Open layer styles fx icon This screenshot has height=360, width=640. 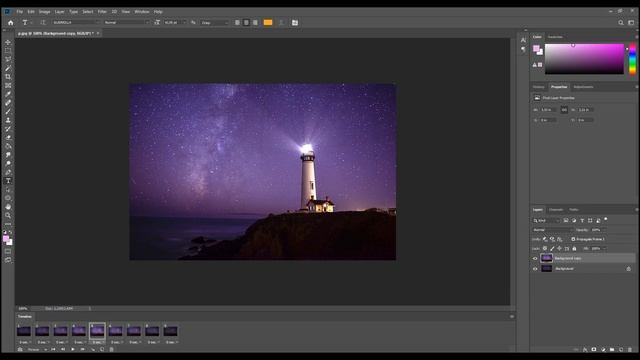coord(585,349)
